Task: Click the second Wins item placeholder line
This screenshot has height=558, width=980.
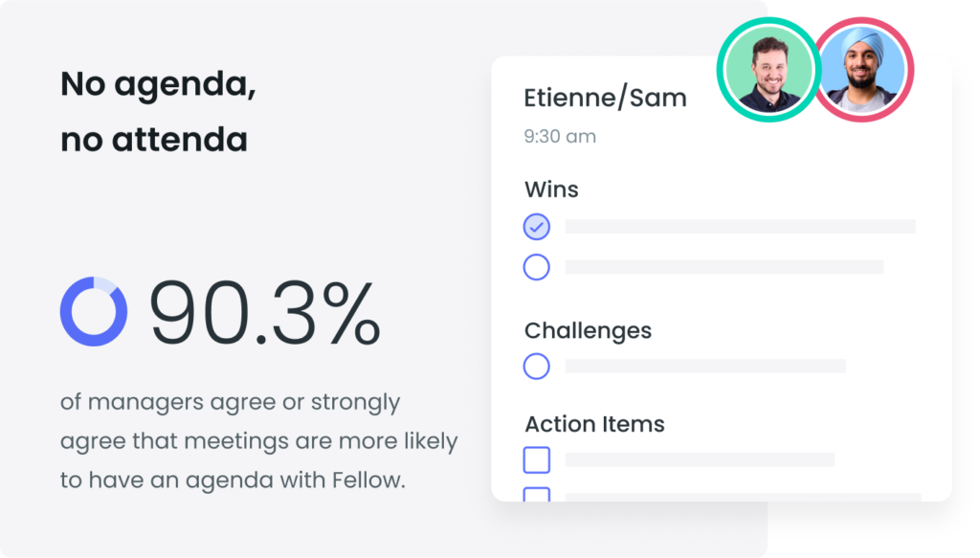Action: tap(724, 267)
